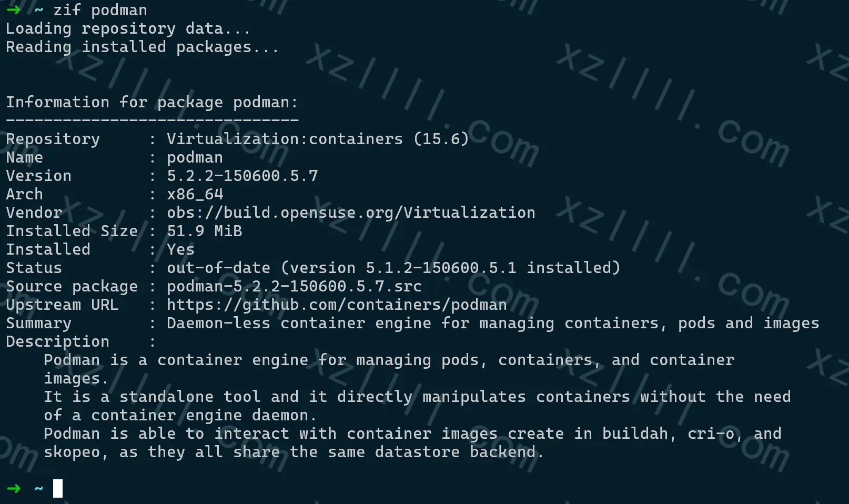The image size is (849, 504).
Task: Click the "Loading repository data..." output line
Action: click(x=128, y=29)
